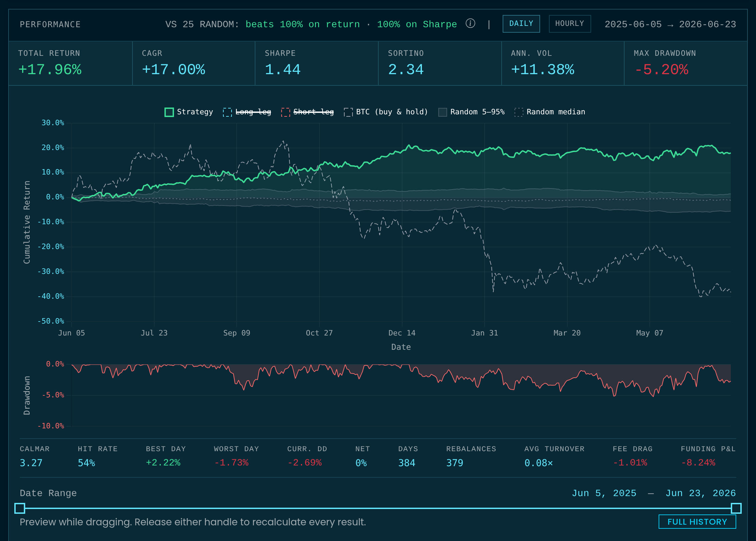Image resolution: width=756 pixels, height=541 pixels.
Task: Switch to the DAILY view
Action: point(521,24)
